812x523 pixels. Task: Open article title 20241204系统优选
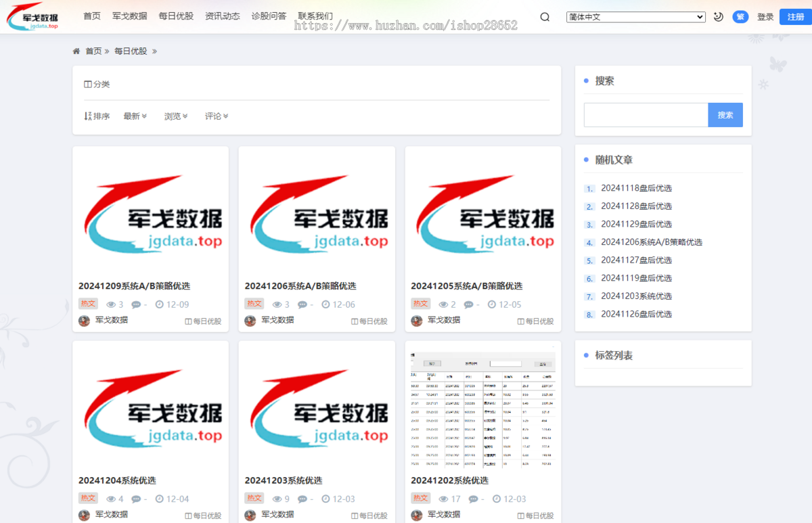coord(117,480)
